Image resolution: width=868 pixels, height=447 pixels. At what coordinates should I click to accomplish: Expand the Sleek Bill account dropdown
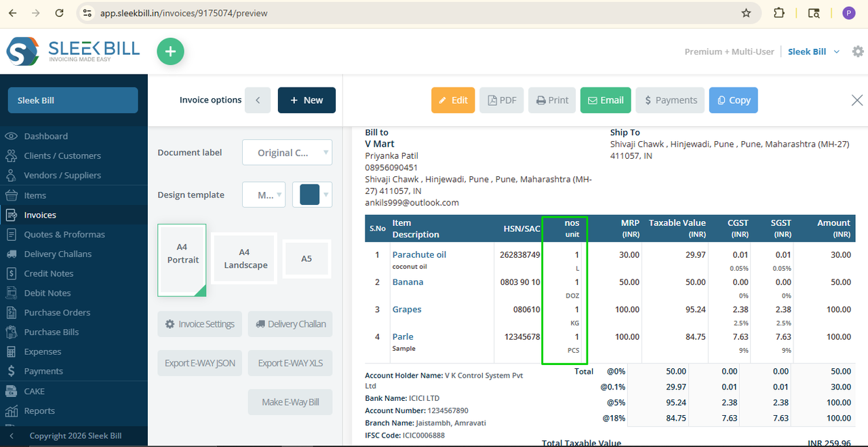tap(814, 52)
